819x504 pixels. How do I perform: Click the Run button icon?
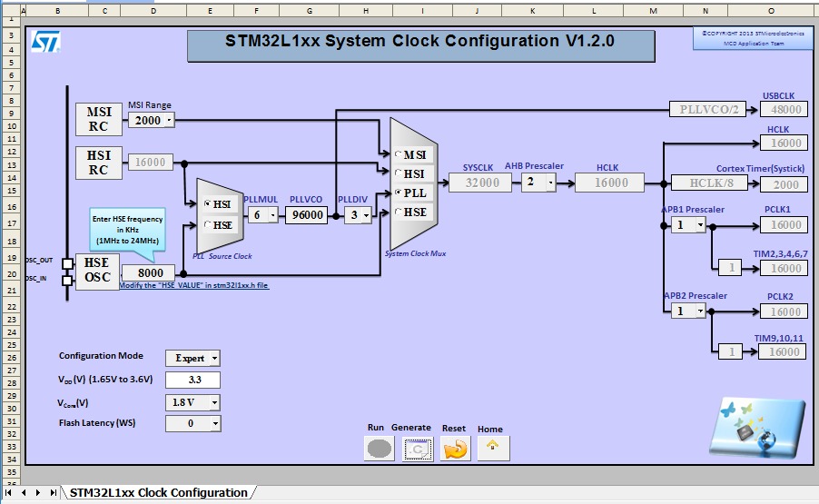coord(380,449)
